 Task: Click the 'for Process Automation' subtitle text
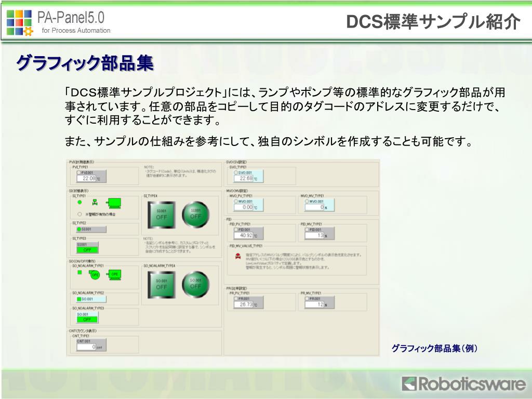pos(76,31)
